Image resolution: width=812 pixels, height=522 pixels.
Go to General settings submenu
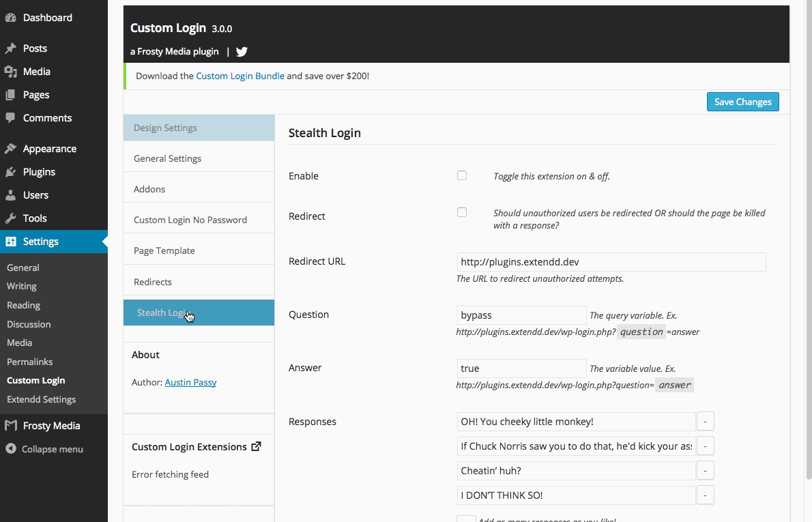click(x=23, y=267)
